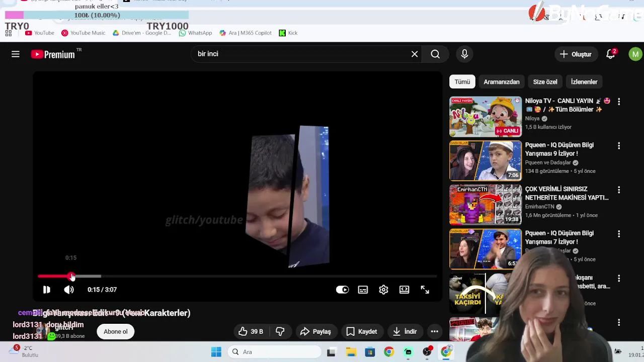This screenshot has width=644, height=362.
Task: Open the Oluştur create button
Action: click(x=576, y=54)
